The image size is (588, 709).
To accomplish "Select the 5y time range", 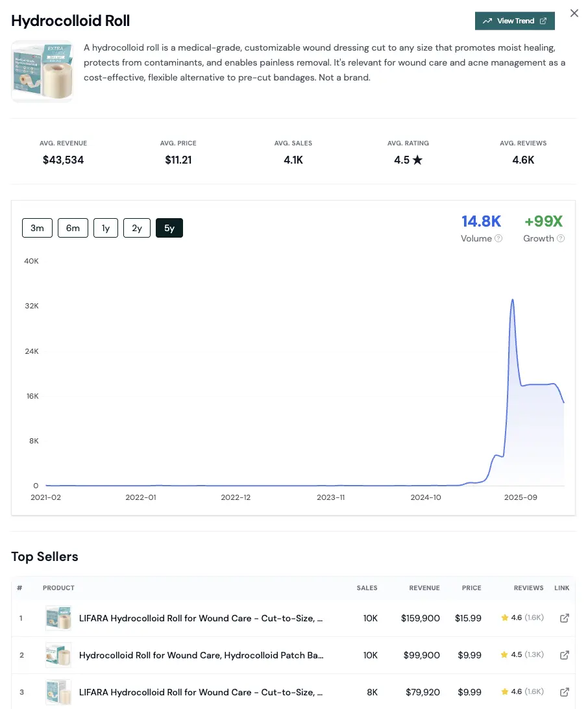I will (169, 228).
